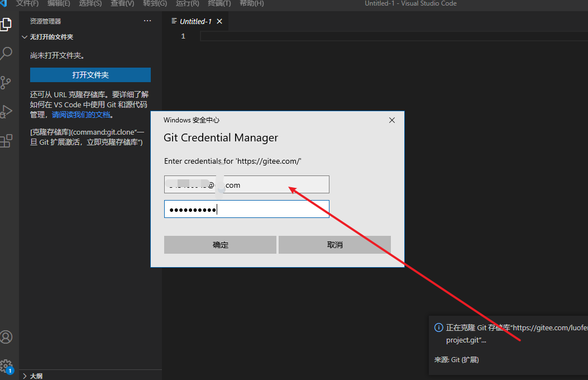Open the Explorer view in activity bar
This screenshot has width=588, height=380.
6,25
